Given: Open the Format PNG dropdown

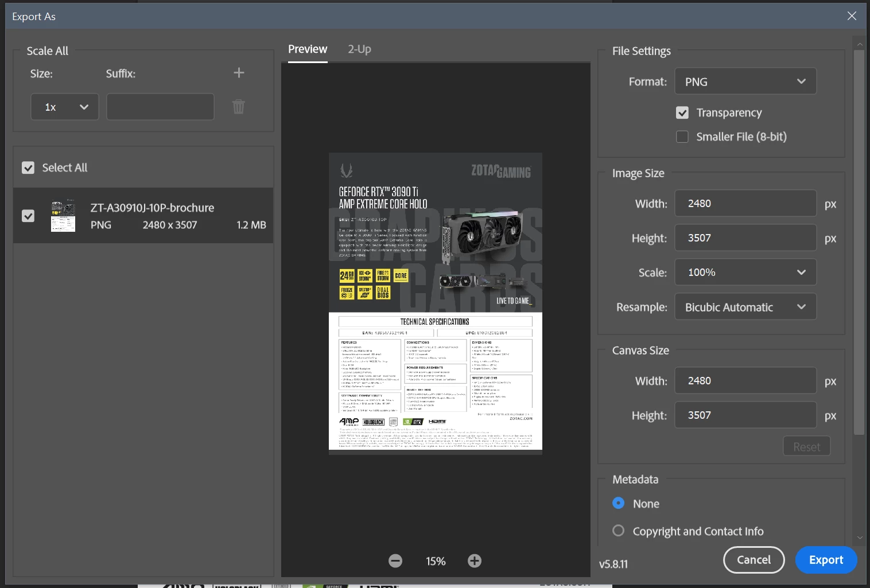Looking at the screenshot, I should [x=745, y=81].
